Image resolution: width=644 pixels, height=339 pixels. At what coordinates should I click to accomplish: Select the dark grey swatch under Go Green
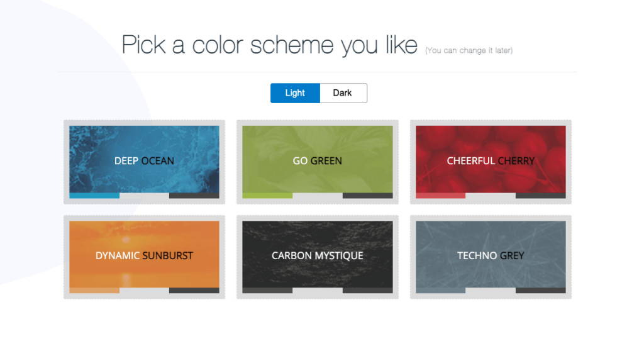[367, 196]
